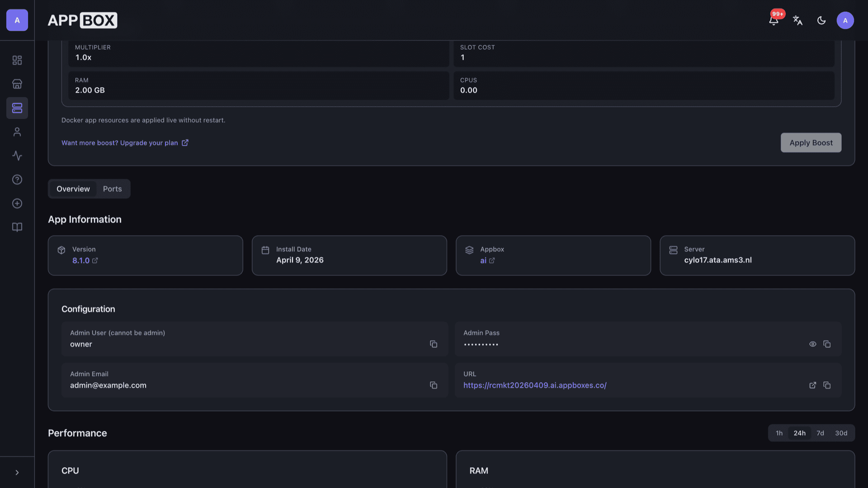
Task: Copy the Admin User value owner
Action: coord(434,344)
